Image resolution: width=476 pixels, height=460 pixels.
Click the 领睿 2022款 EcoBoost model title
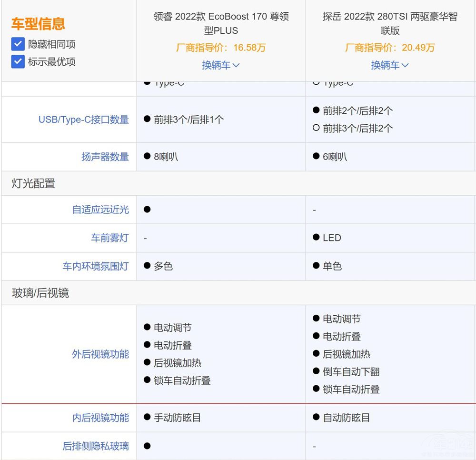pyautogui.click(x=221, y=23)
